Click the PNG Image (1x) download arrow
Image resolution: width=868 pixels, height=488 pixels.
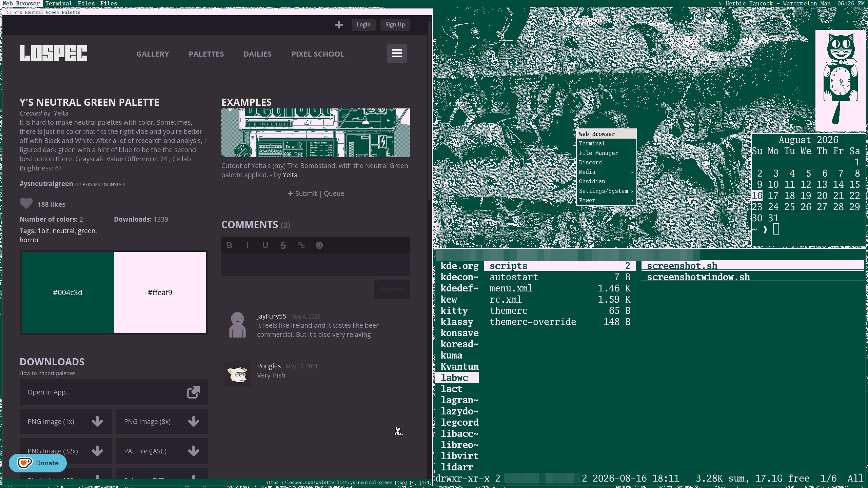coord(97,422)
